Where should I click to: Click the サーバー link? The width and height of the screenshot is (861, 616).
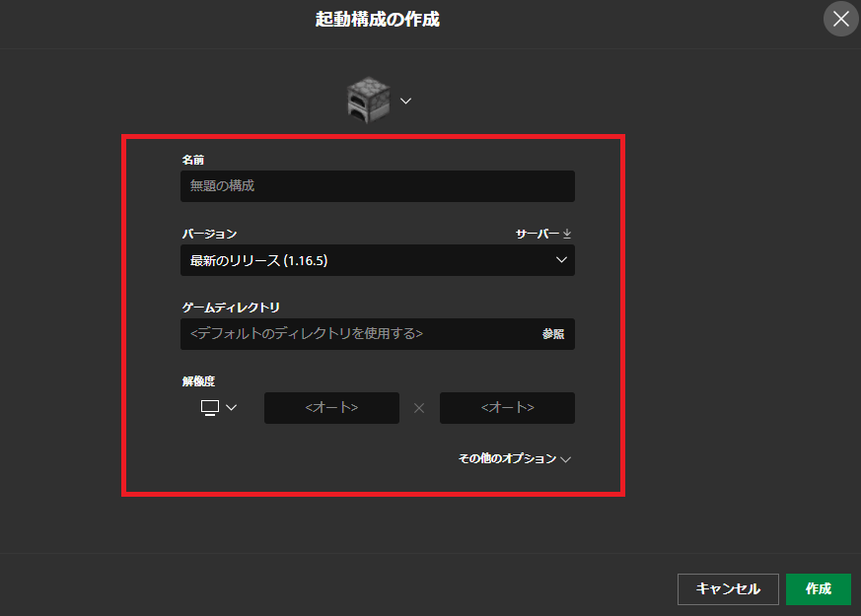click(x=540, y=233)
